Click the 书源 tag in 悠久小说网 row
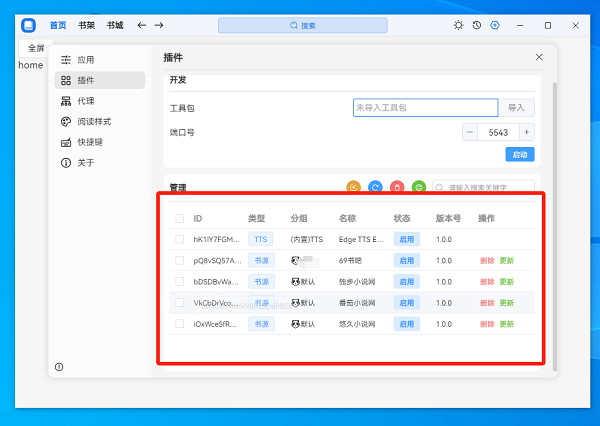 (261, 324)
